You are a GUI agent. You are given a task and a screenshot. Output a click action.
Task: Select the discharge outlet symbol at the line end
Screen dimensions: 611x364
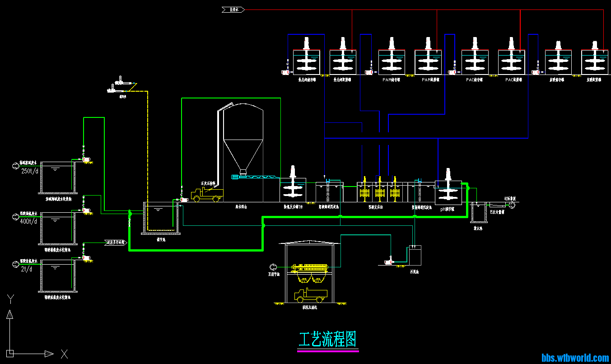pyautogui.click(x=512, y=205)
